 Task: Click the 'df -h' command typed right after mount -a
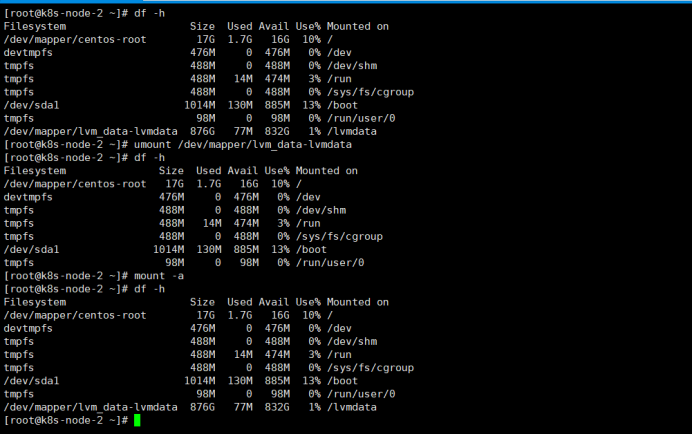[150, 289]
